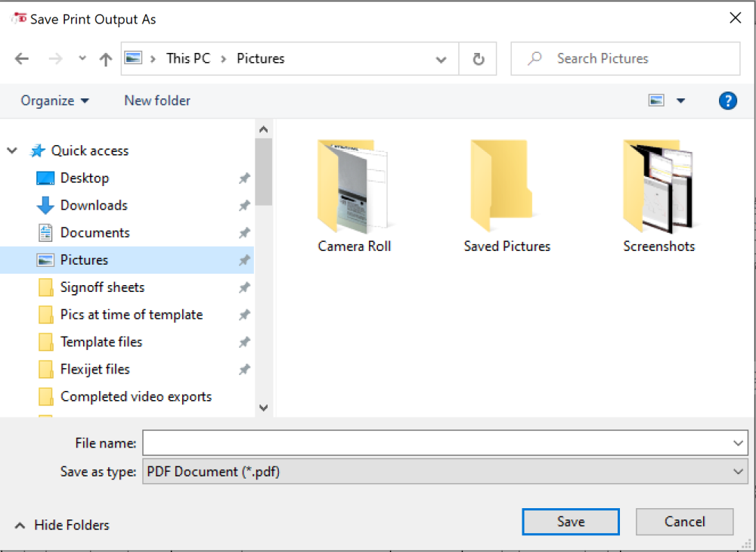
Task: Unpin the Documents entry from Quick access
Action: coord(243,232)
